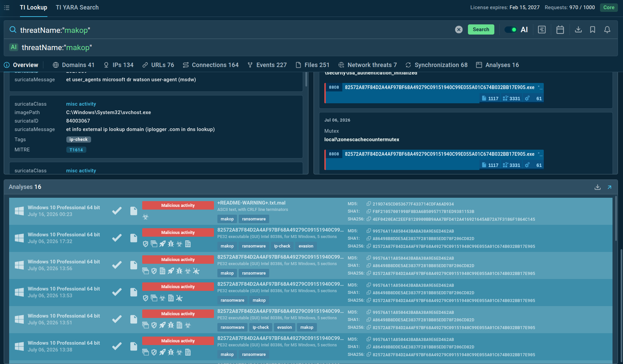Image resolution: width=623 pixels, height=364 pixels.
Task: Open the Network threats 7 tab
Action: [368, 65]
